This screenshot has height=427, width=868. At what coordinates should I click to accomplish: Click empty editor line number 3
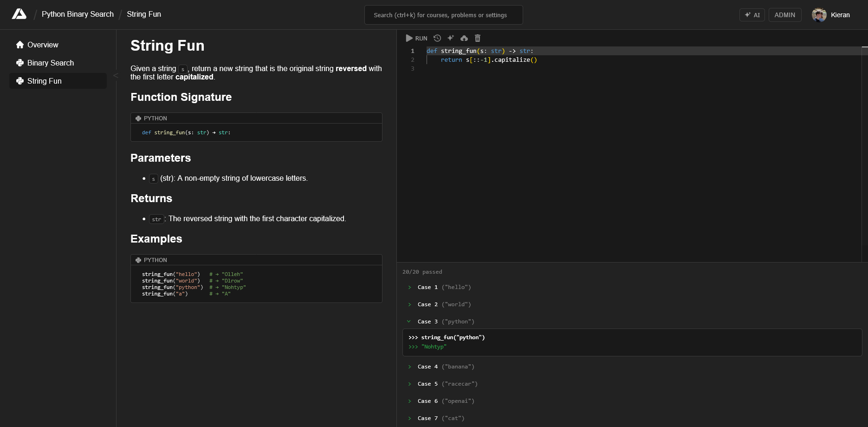[x=412, y=69]
